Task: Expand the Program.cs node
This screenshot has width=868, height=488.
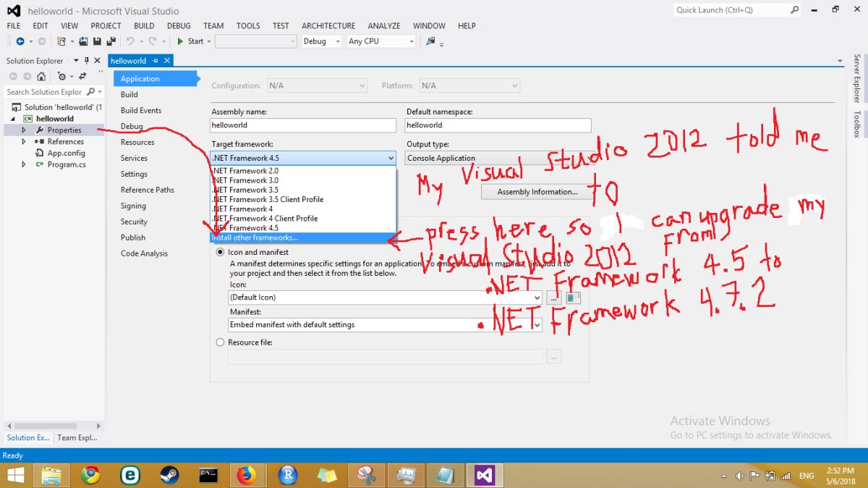Action: [23, 164]
